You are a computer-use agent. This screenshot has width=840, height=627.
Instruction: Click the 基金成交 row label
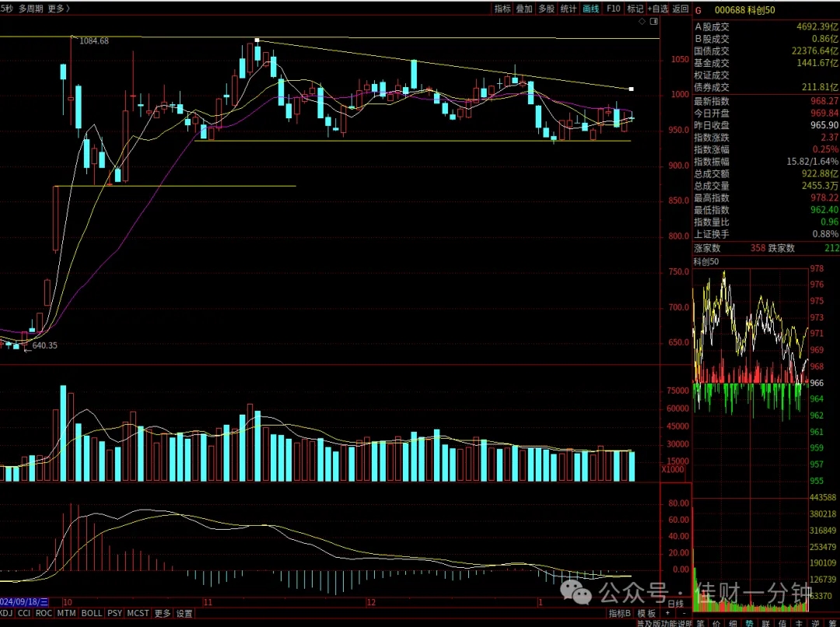pyautogui.click(x=712, y=63)
